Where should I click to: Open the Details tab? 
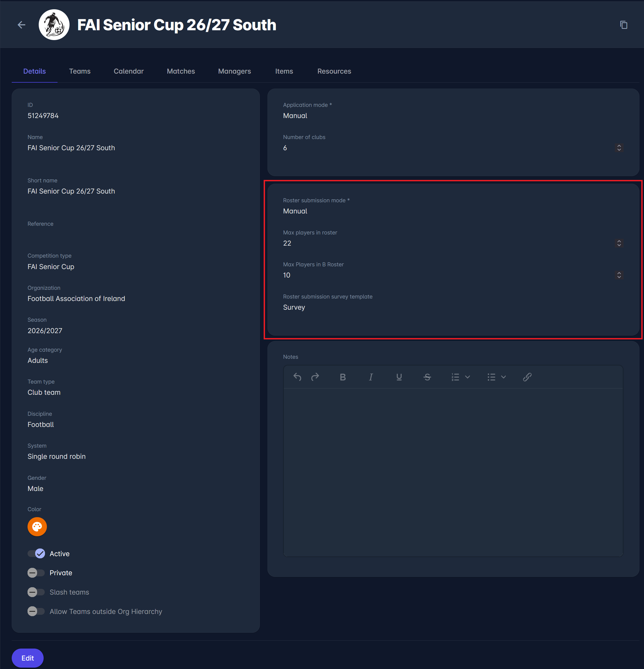click(34, 71)
